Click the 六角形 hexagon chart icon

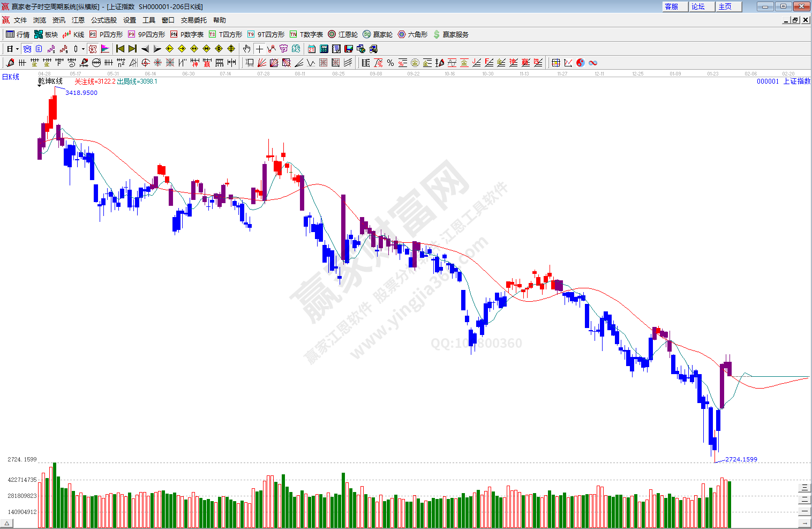pos(412,34)
